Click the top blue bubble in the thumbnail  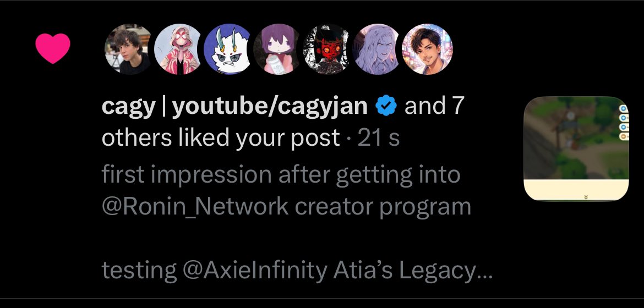click(624, 109)
